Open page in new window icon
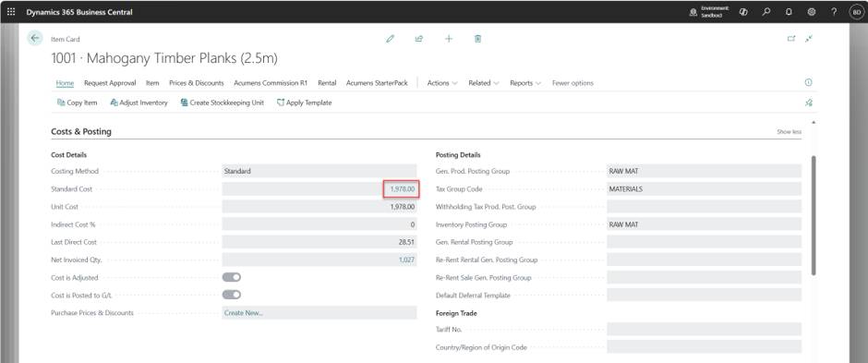The height and width of the screenshot is (363, 868). [791, 39]
